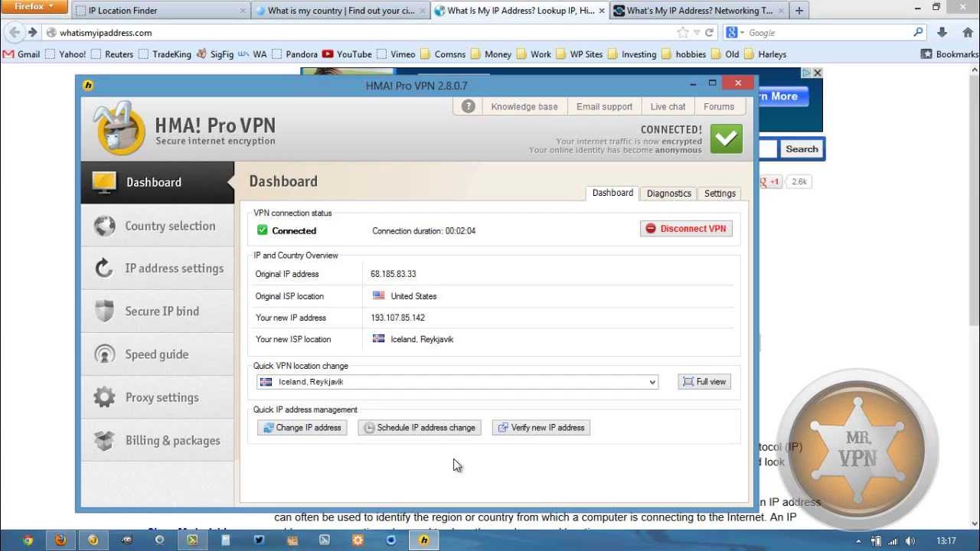Click the Firefox forward button

tap(32, 33)
